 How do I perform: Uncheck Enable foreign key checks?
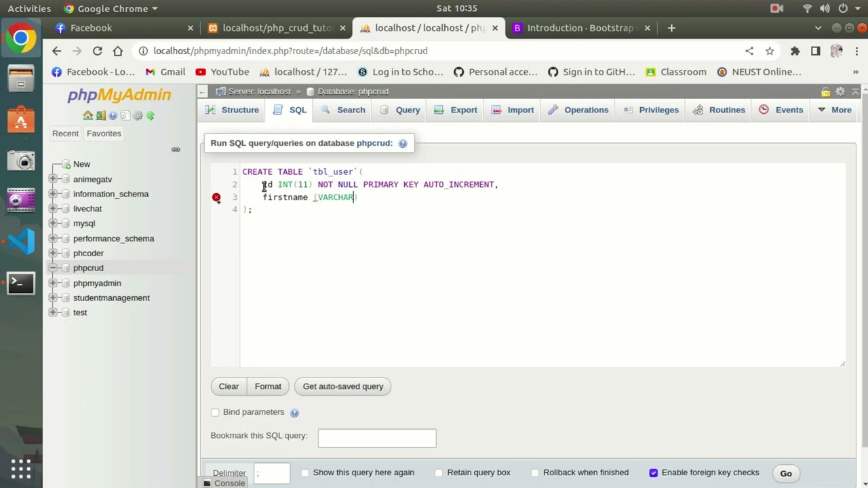[653, 473]
